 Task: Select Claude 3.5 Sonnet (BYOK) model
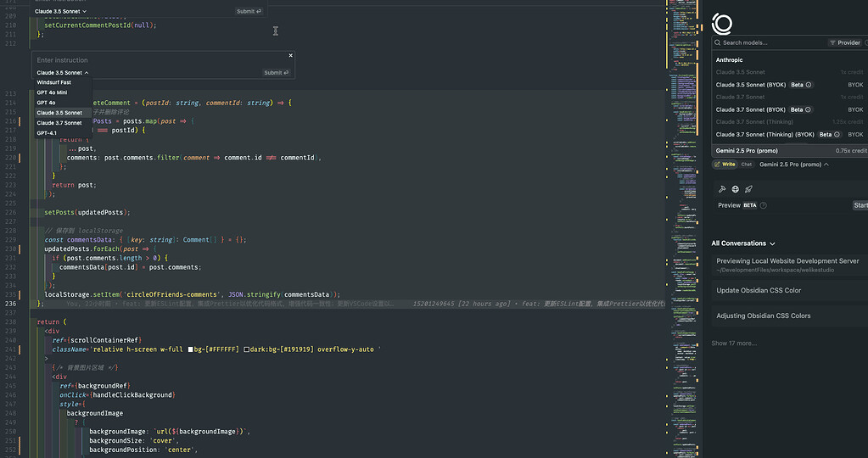(789, 85)
